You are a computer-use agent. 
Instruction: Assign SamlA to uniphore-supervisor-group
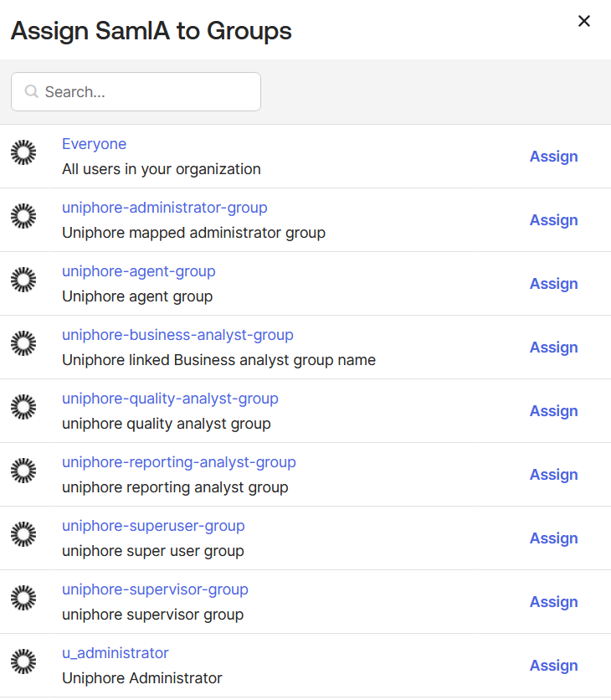[x=553, y=602]
